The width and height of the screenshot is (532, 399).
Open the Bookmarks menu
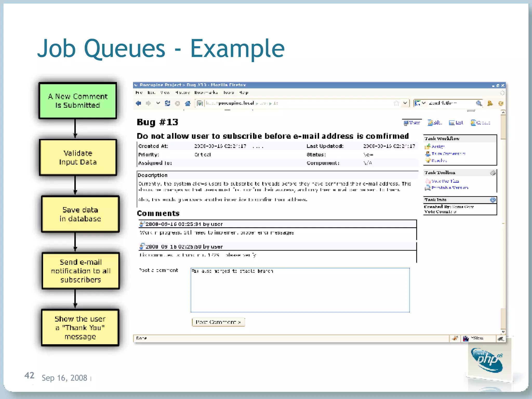click(206, 92)
